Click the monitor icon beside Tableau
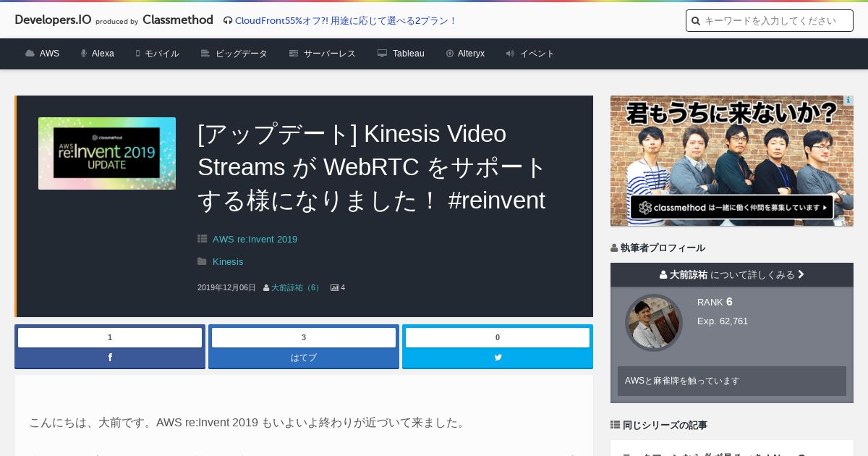The width and height of the screenshot is (868, 456). click(x=383, y=54)
